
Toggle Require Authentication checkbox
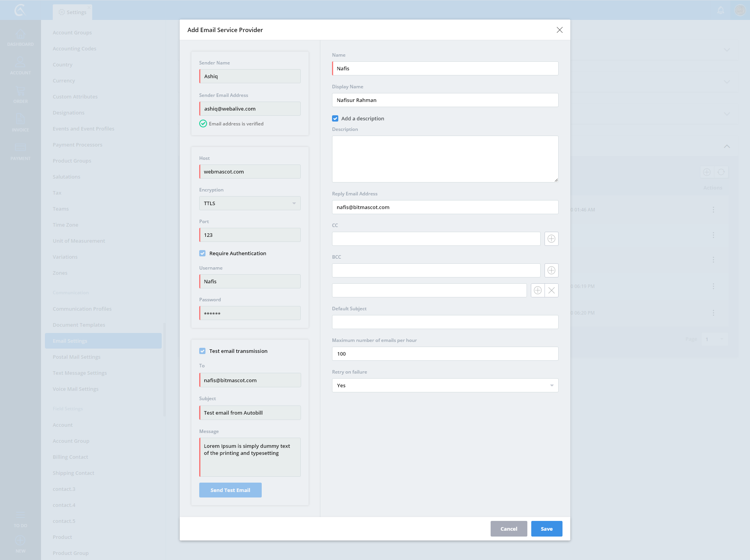(x=202, y=253)
